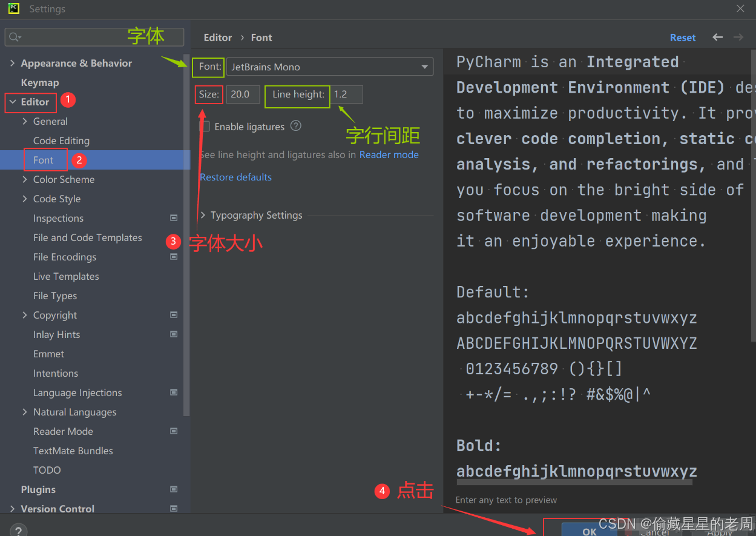This screenshot has height=536, width=756.
Task: Click the Restore defaults link
Action: [x=236, y=177]
